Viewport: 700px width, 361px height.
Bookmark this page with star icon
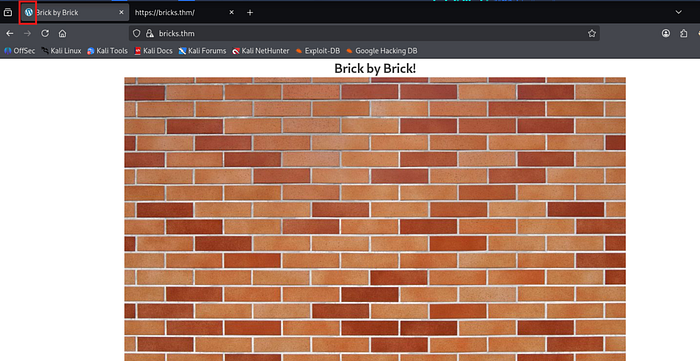592,33
